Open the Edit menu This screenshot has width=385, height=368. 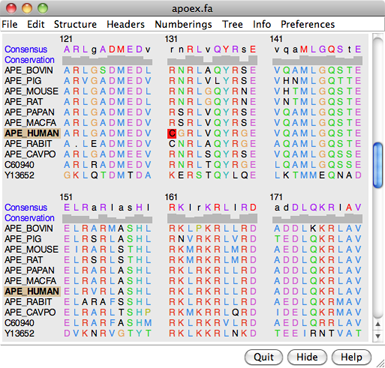pos(36,24)
